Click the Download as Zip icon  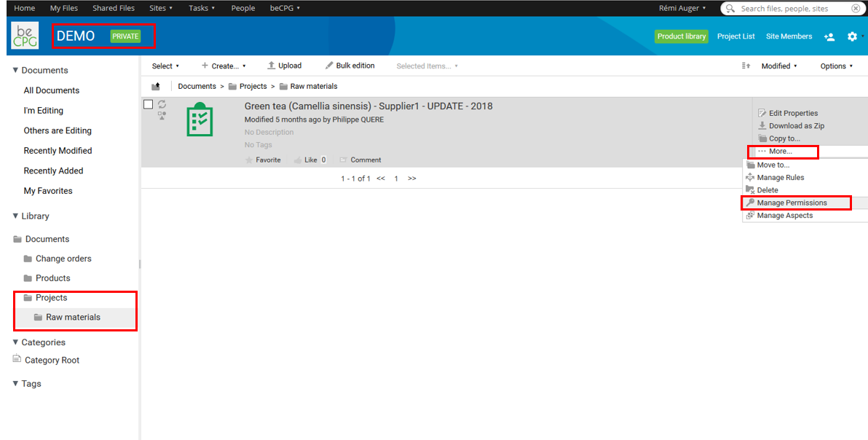pyautogui.click(x=762, y=125)
